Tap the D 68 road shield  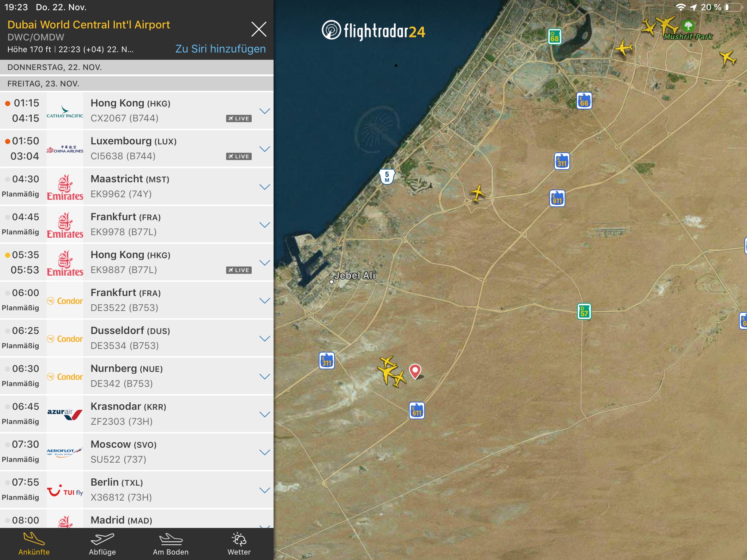[x=554, y=36]
